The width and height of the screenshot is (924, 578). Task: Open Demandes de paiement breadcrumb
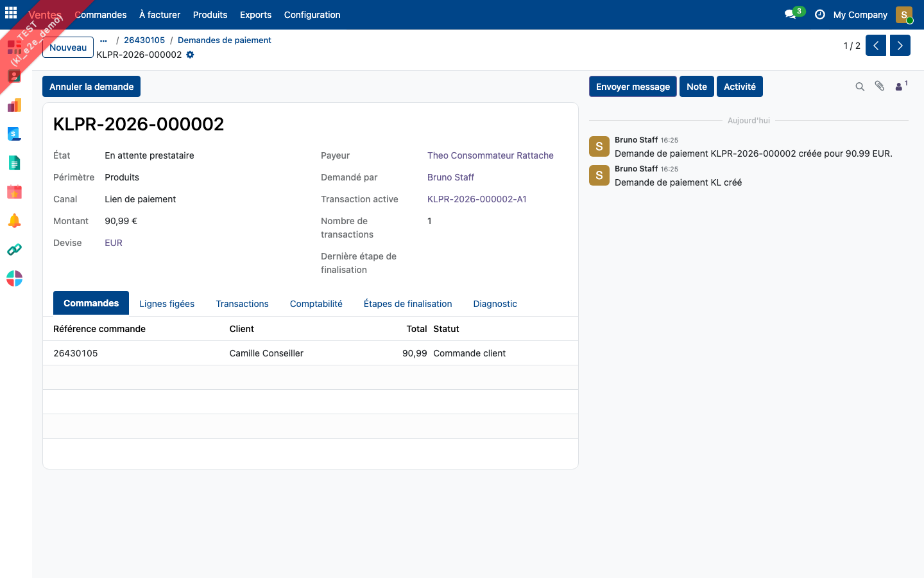225,40
